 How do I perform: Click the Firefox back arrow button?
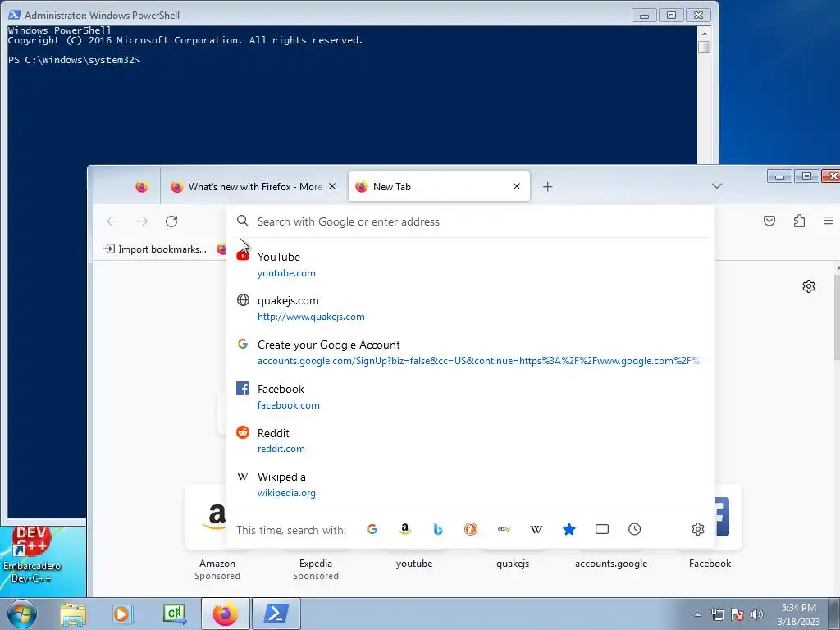[112, 221]
